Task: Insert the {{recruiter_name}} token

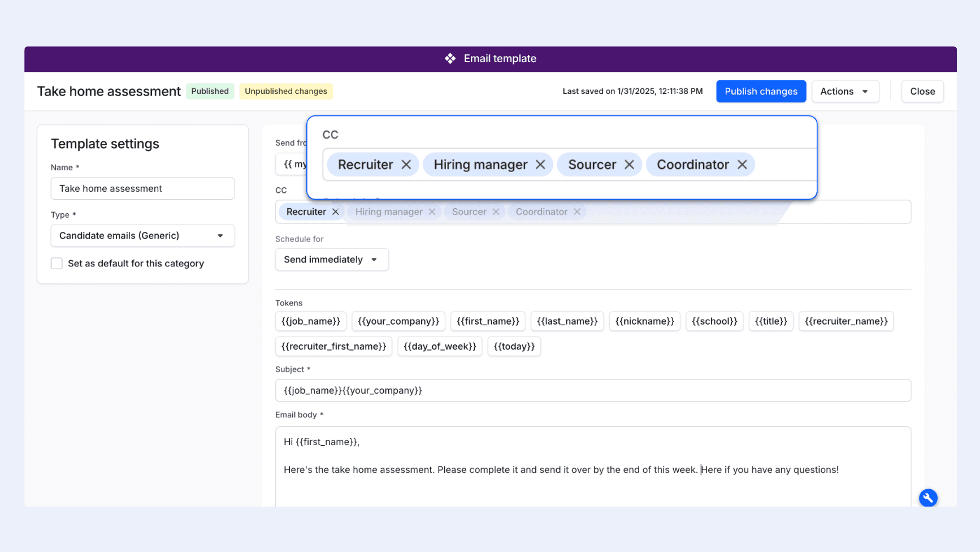Action: pos(846,321)
